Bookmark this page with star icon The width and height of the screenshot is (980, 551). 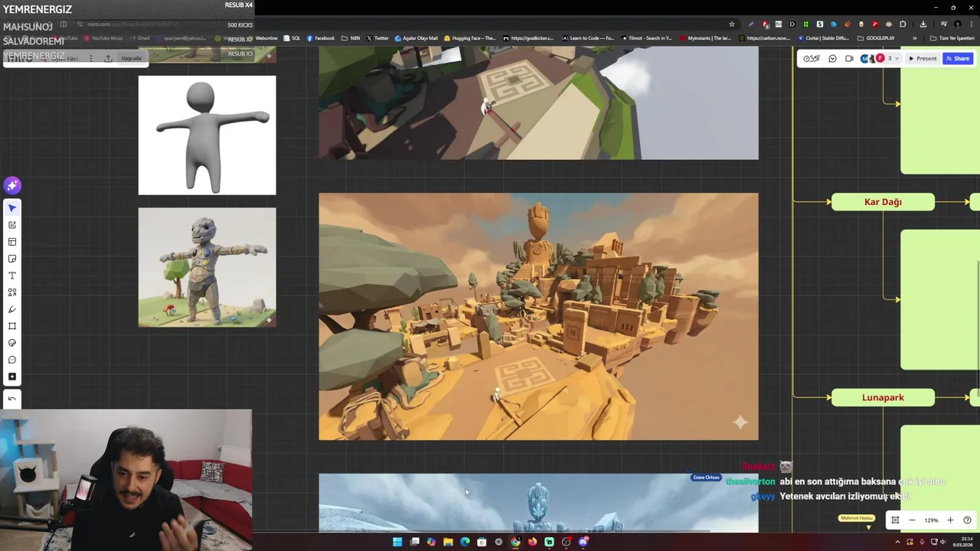[x=731, y=24]
